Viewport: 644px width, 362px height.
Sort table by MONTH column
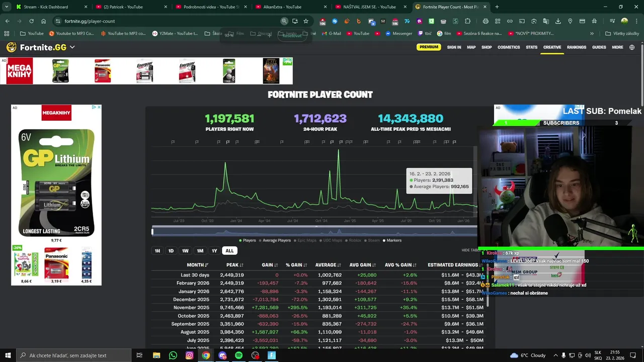point(197,265)
